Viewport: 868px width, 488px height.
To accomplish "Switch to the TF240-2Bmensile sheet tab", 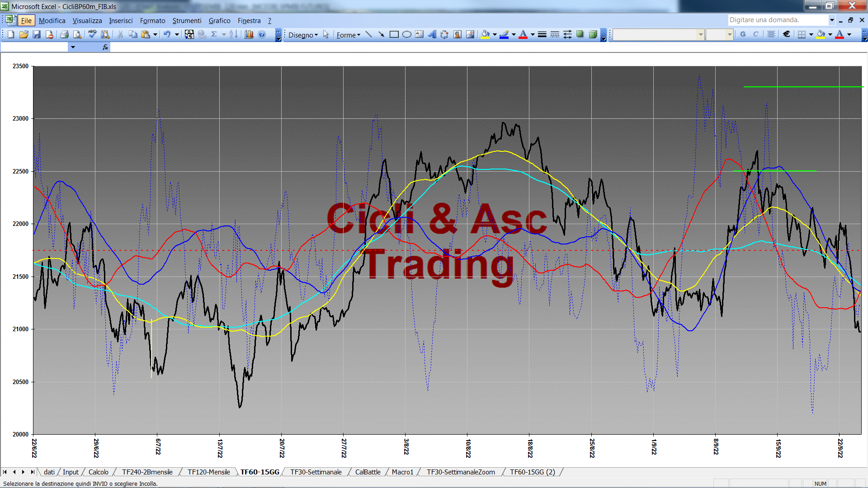I will [147, 472].
